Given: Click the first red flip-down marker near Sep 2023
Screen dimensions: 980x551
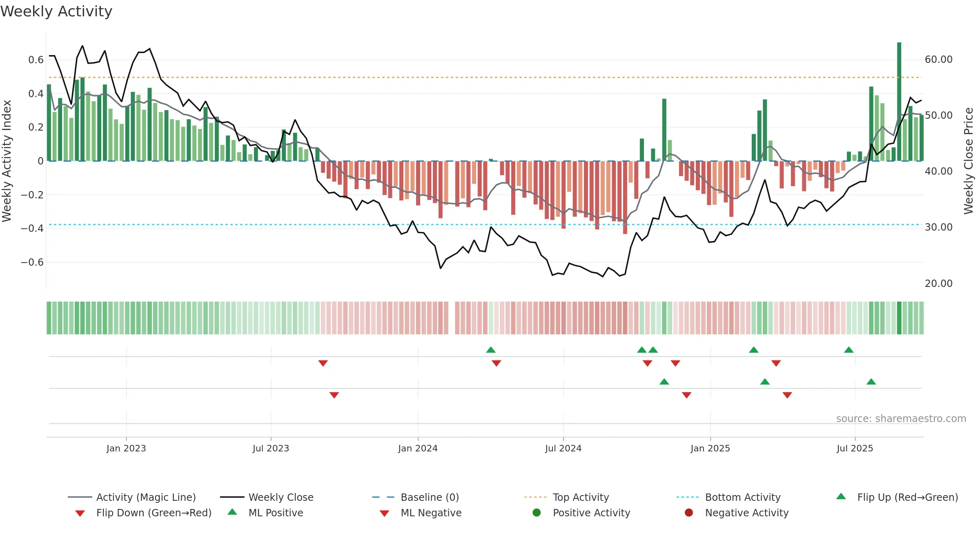Looking at the screenshot, I should coord(323,363).
